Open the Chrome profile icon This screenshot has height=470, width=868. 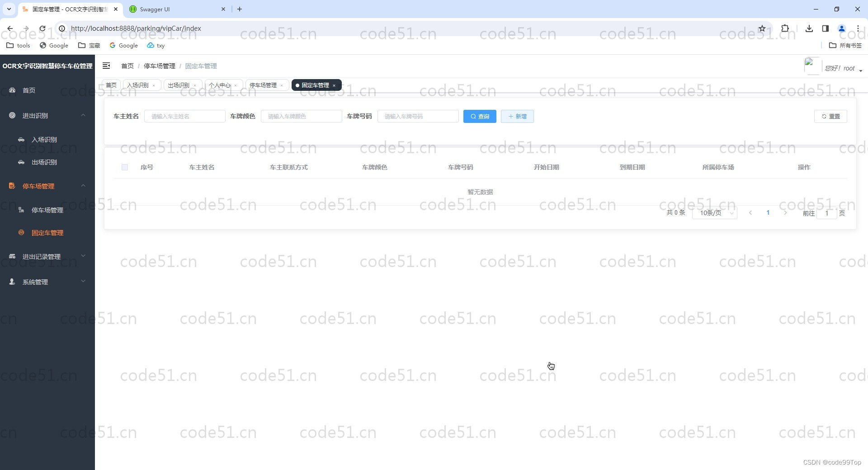[842, 28]
